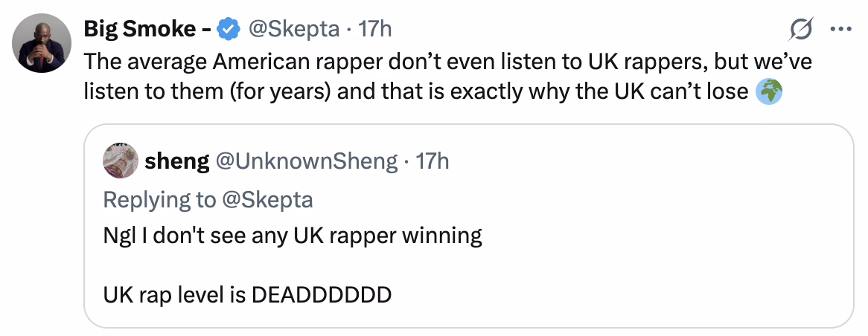The image size is (868, 336).
Task: Open the @UnknownSheng handle
Action: [x=307, y=161]
